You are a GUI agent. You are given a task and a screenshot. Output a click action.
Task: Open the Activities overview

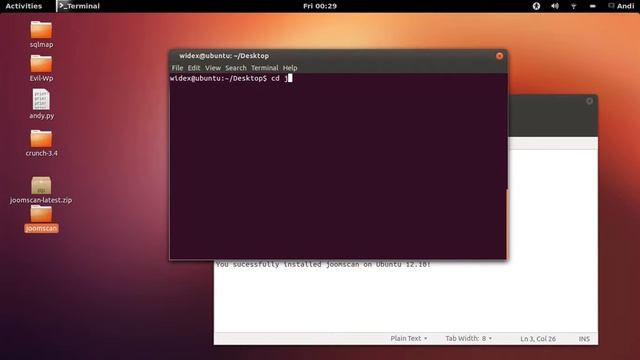tap(24, 6)
